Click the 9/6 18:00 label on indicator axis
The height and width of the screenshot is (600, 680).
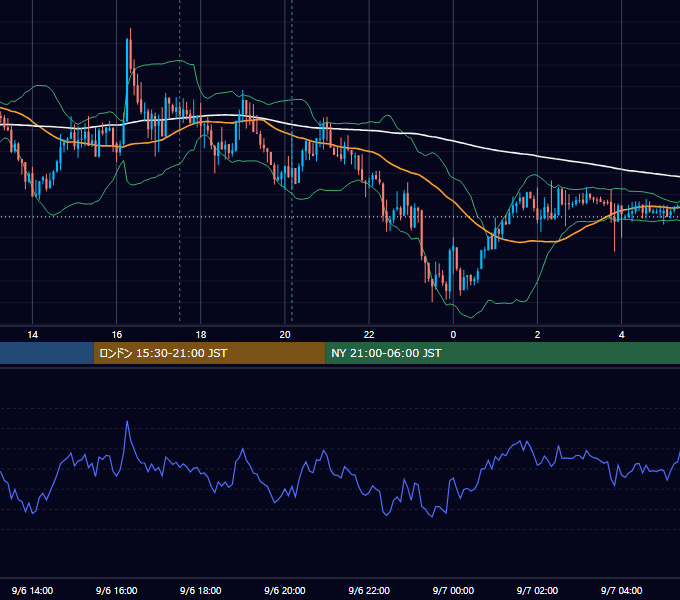201,590
